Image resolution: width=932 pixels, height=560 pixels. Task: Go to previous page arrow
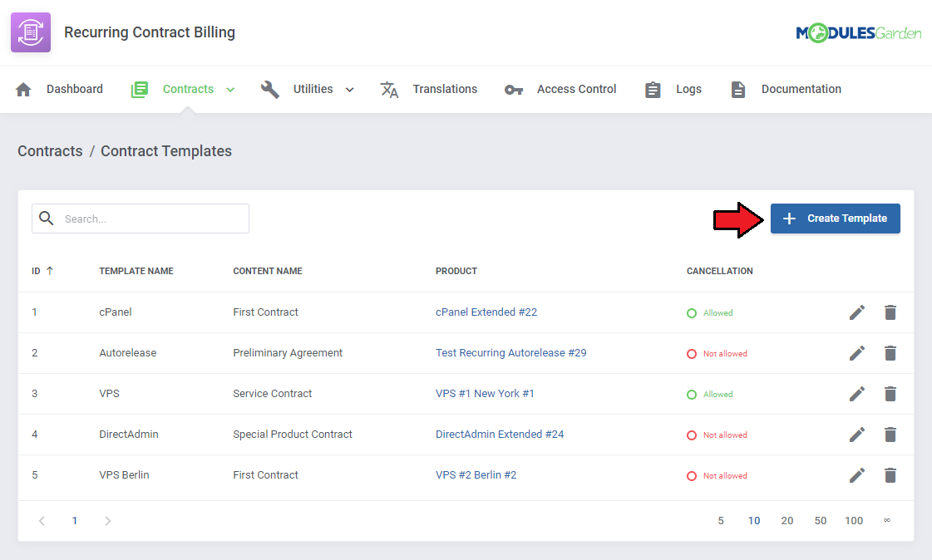pyautogui.click(x=42, y=521)
